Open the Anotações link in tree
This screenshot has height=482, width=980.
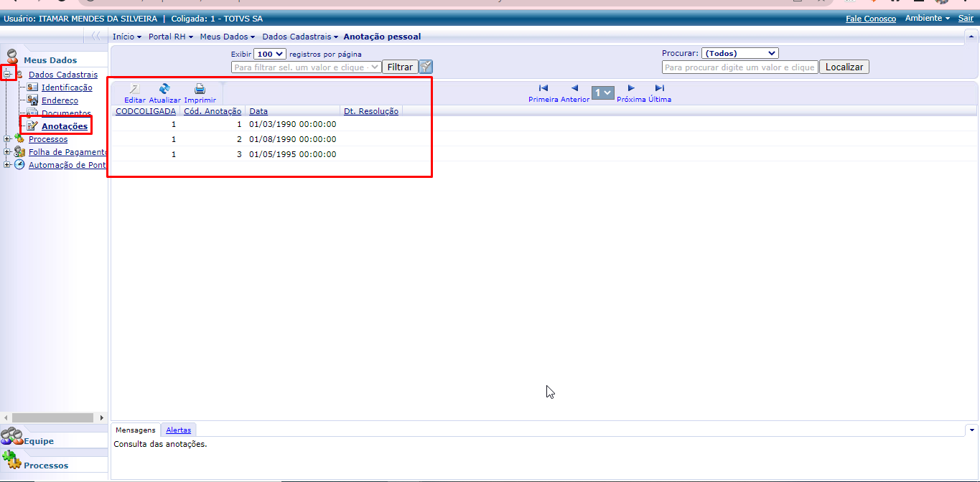[65, 126]
